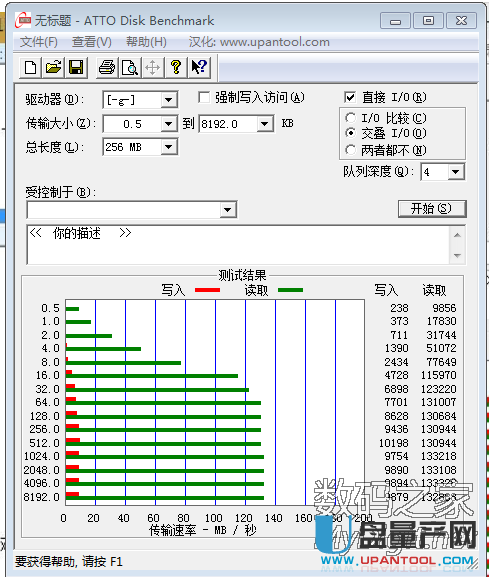Click into the 你的描述 description text box
Image resolution: width=489 pixels, height=577 pixels.
point(238,245)
